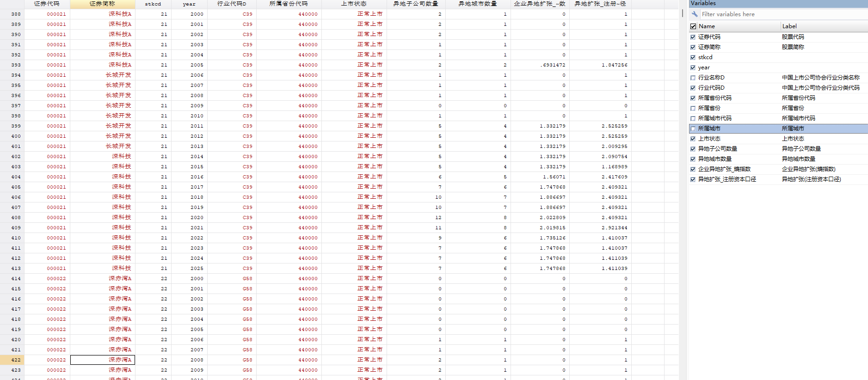Select the 企业异地扩张_~数 column header
Screen dimensions: 868x380
pyautogui.click(x=540, y=4)
